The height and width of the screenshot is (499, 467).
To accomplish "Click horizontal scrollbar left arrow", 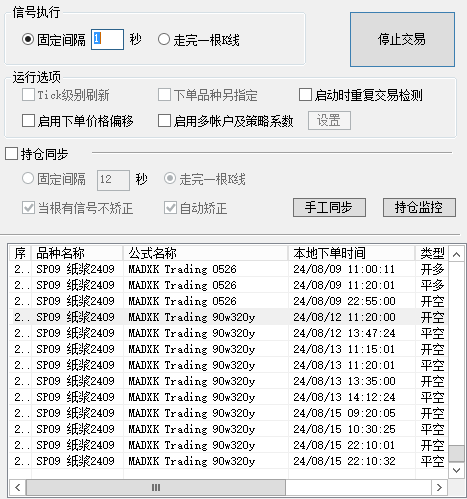I will point(18,487).
